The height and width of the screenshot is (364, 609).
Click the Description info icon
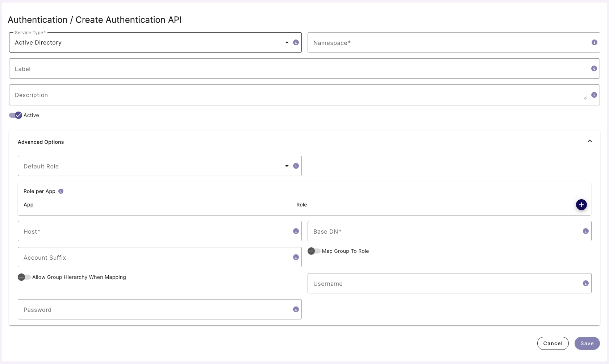click(594, 95)
